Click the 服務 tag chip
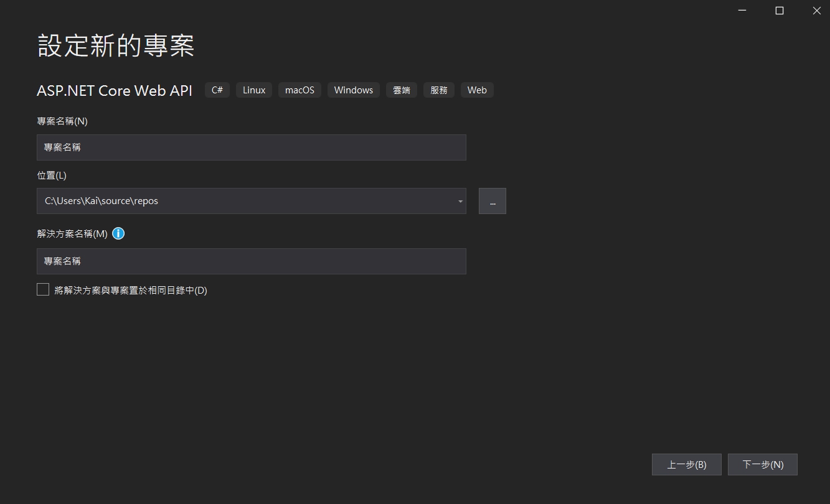830x504 pixels. [439, 90]
